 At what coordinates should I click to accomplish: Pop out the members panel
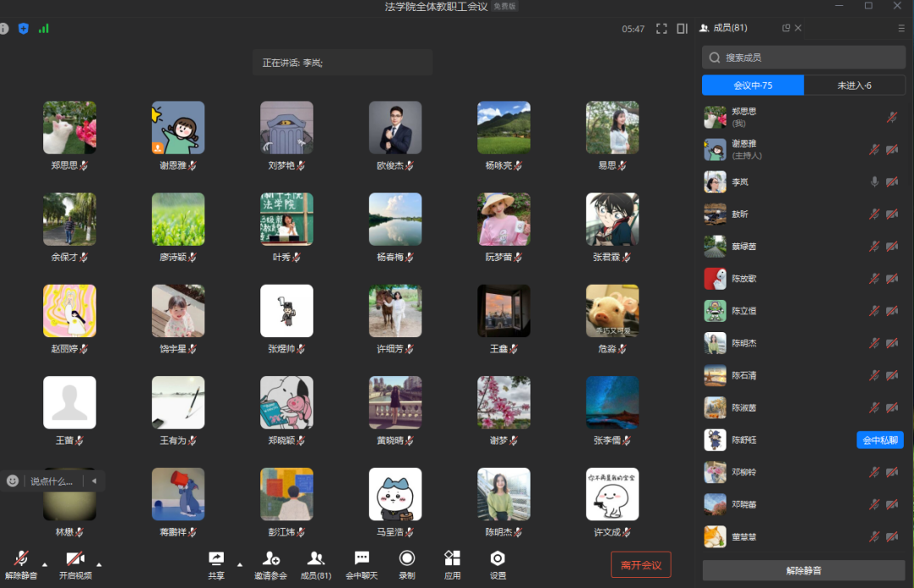click(x=786, y=28)
